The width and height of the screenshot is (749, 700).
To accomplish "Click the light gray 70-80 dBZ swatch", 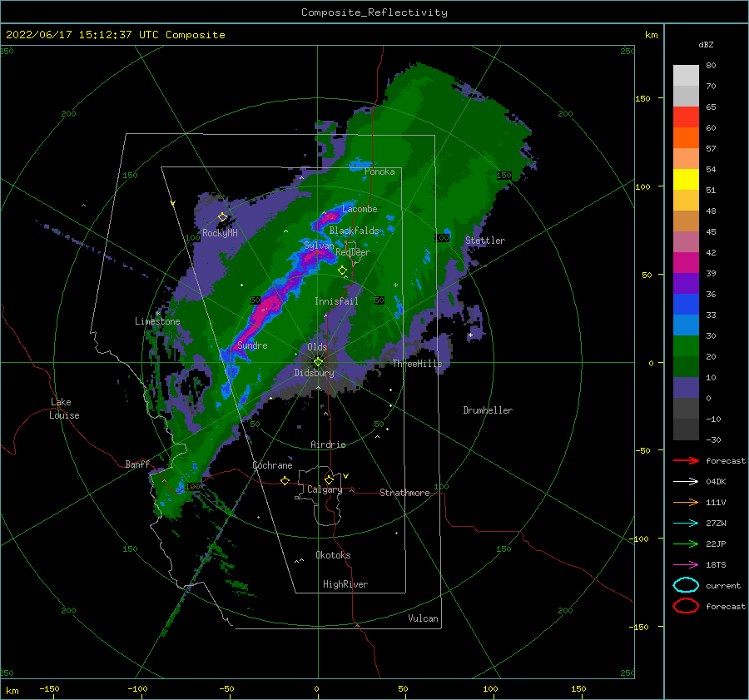I will tap(686, 76).
